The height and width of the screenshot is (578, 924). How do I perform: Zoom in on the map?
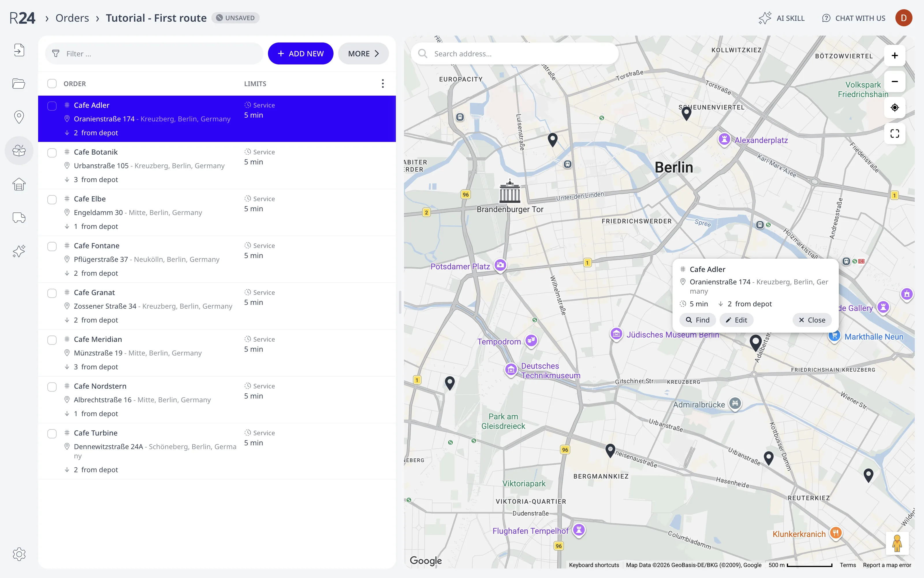pos(895,55)
